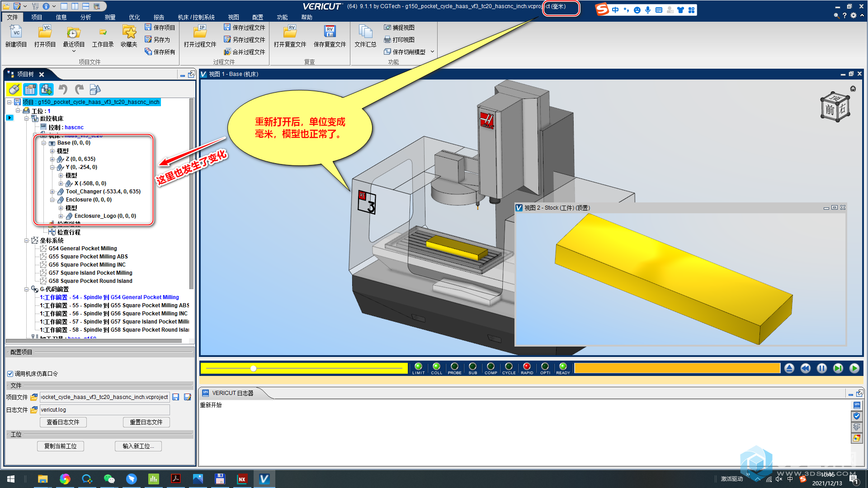Screen dimensions: 868x488
Task: Click Save As (另存为) in ribbon
Action: (x=157, y=40)
